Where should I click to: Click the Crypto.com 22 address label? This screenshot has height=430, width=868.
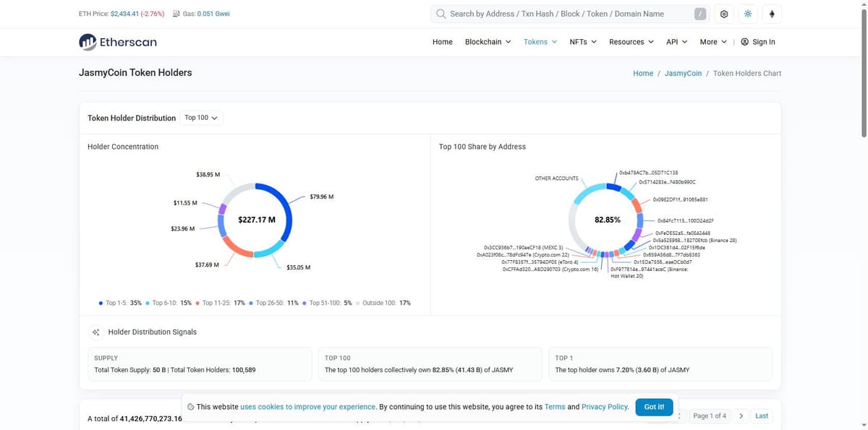(x=523, y=254)
